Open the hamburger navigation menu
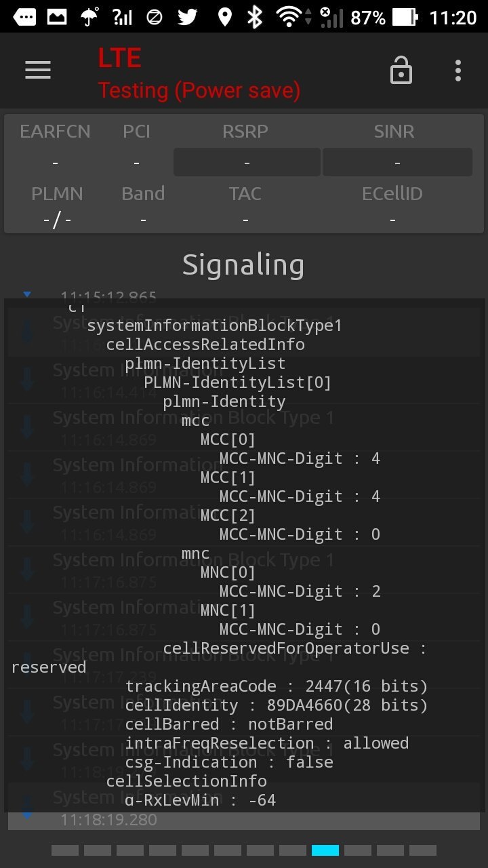Viewport: 488px width, 868px height. [38, 70]
